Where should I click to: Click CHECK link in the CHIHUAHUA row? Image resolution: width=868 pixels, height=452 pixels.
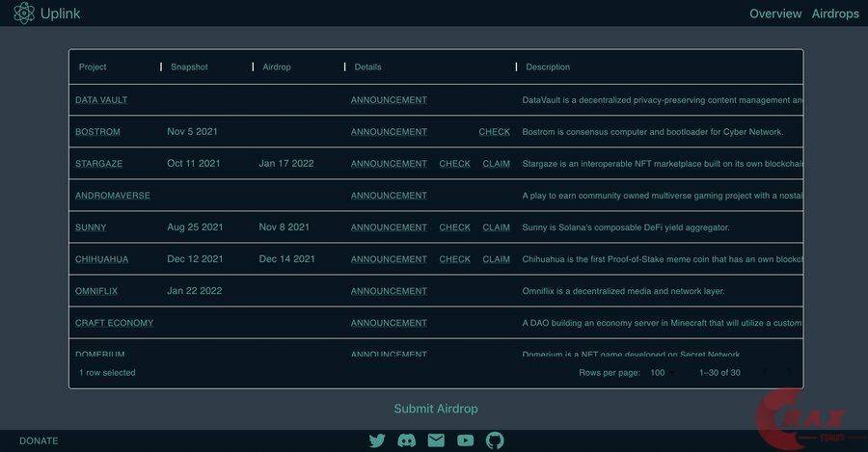tap(455, 259)
